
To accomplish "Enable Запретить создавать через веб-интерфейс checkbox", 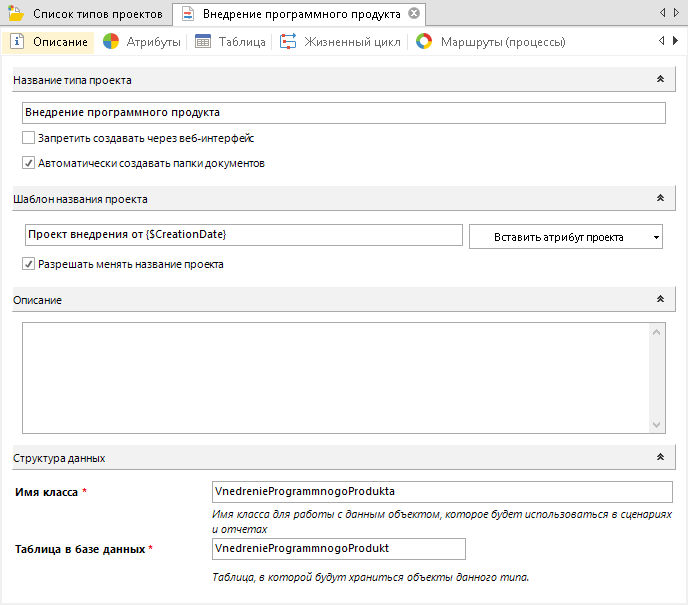I will click(29, 138).
